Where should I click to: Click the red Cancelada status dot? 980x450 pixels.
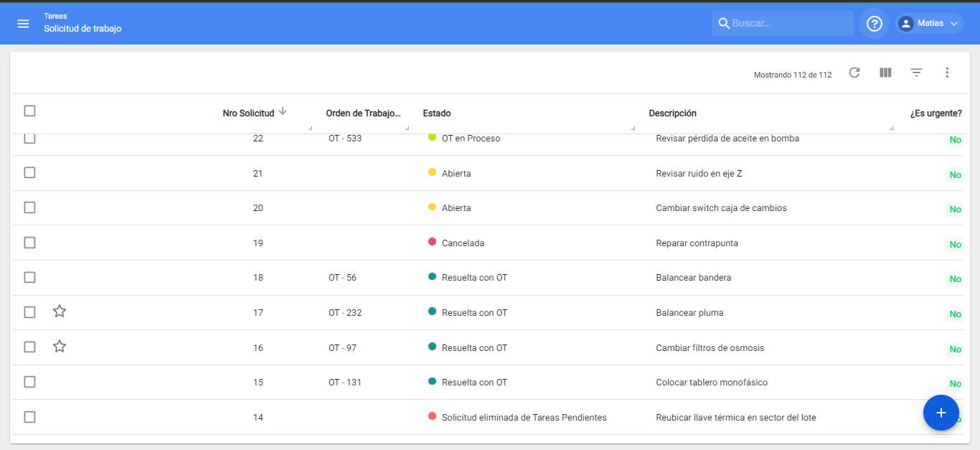432,242
